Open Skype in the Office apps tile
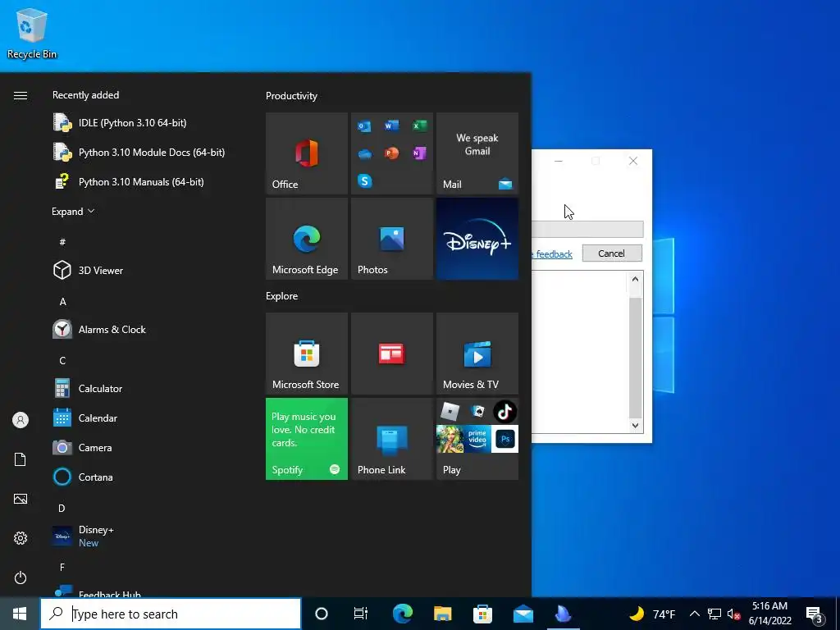Screen dimensions: 840x630 pyautogui.click(x=364, y=181)
